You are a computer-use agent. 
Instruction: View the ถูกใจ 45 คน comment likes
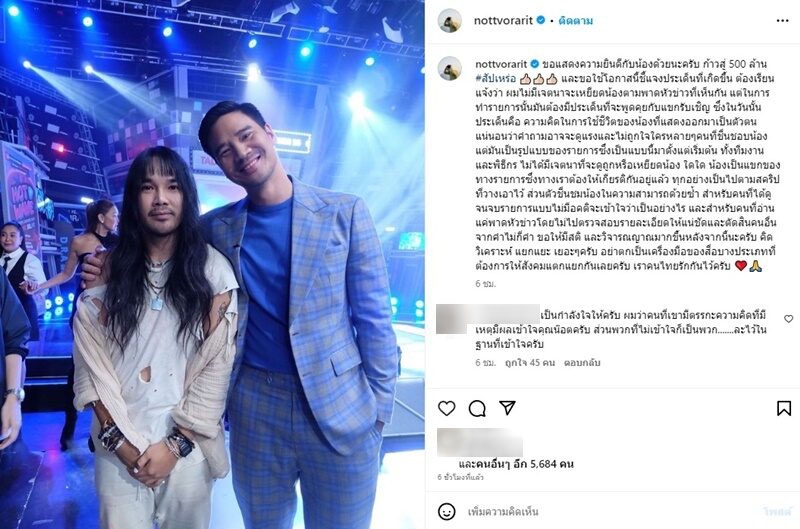point(530,363)
